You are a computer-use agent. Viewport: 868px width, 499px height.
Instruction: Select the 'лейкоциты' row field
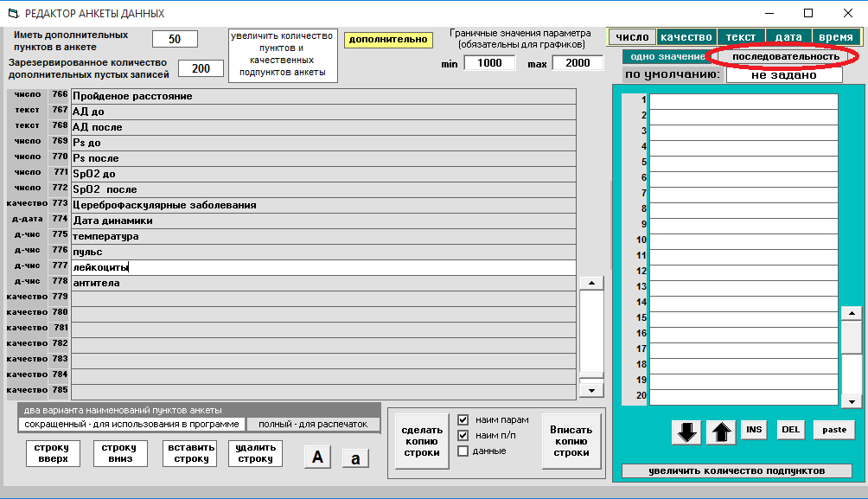click(323, 267)
